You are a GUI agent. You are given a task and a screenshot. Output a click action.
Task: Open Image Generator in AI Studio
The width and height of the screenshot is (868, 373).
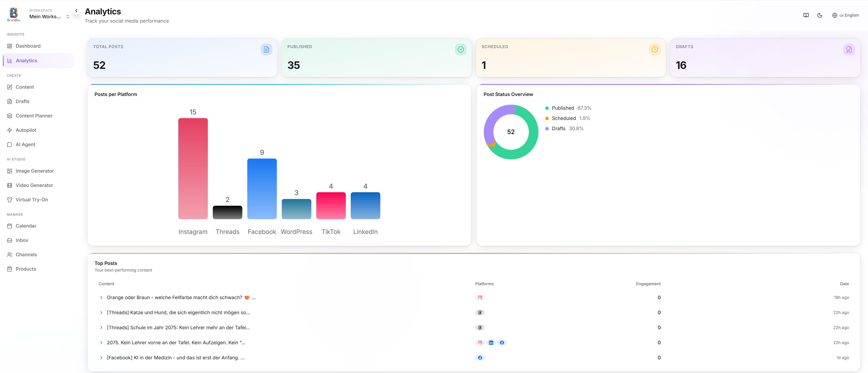click(x=34, y=171)
